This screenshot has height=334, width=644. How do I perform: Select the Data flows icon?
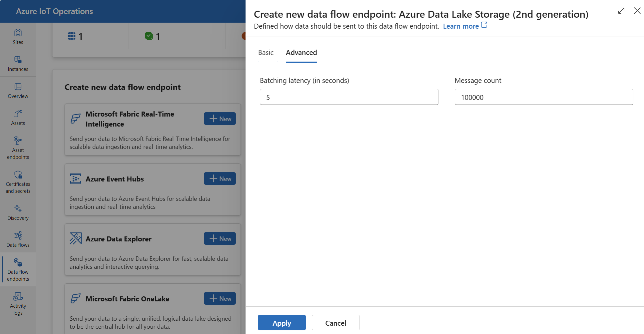click(x=18, y=239)
